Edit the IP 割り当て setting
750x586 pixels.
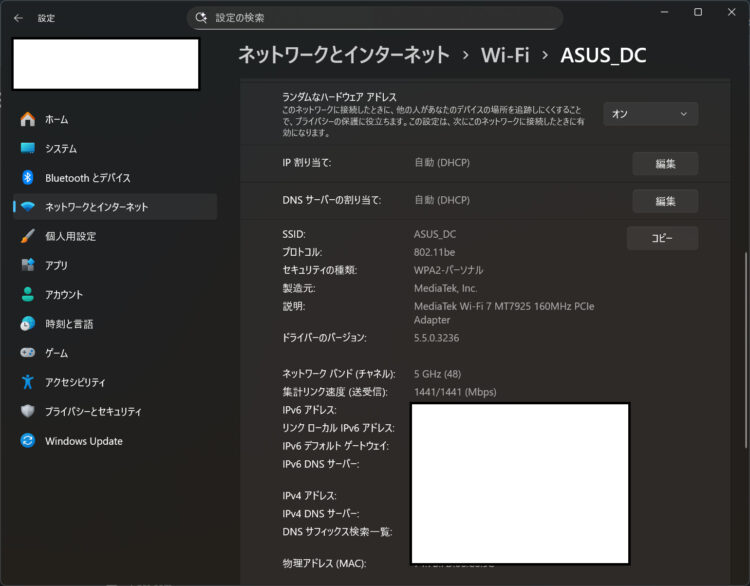pos(665,164)
